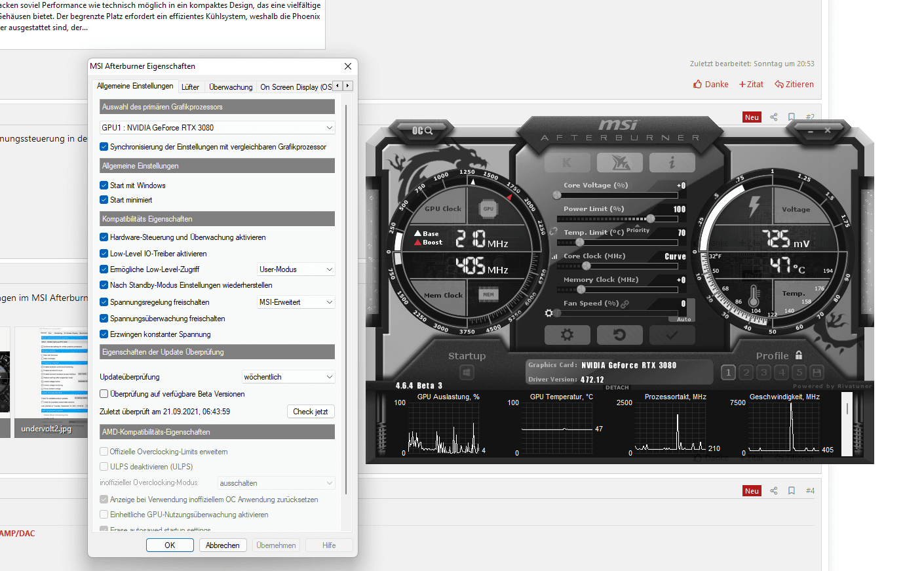This screenshot has height=571, width=924.
Task: Click the MEM chip icon in gauge
Action: click(488, 294)
